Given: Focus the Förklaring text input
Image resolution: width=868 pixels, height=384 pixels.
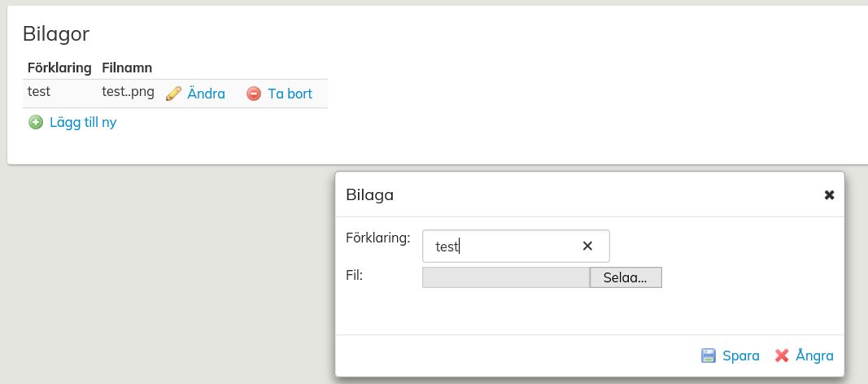Looking at the screenshot, I should (504, 246).
